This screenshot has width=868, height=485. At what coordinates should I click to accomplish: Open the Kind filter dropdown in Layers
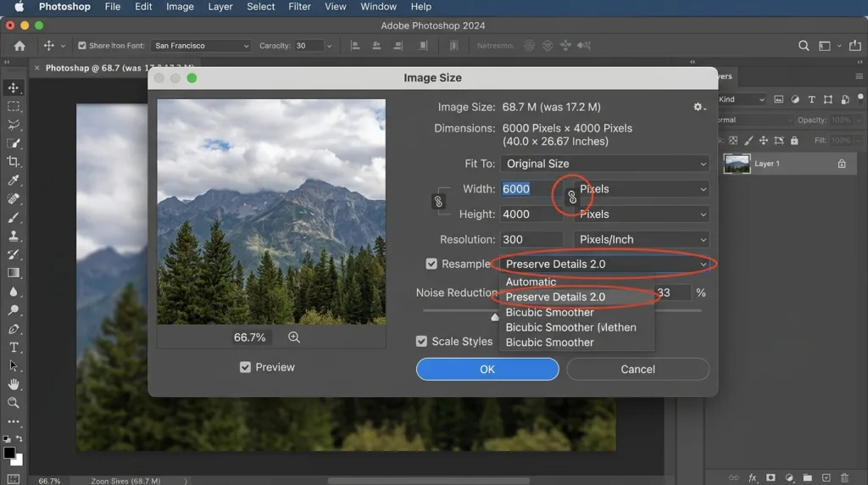(741, 100)
